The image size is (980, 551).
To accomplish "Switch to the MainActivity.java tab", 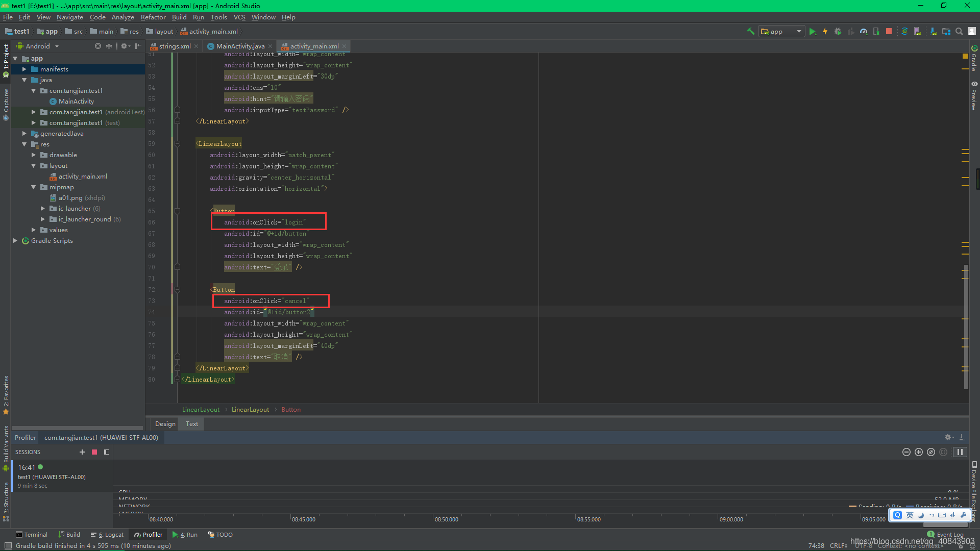I will click(240, 46).
